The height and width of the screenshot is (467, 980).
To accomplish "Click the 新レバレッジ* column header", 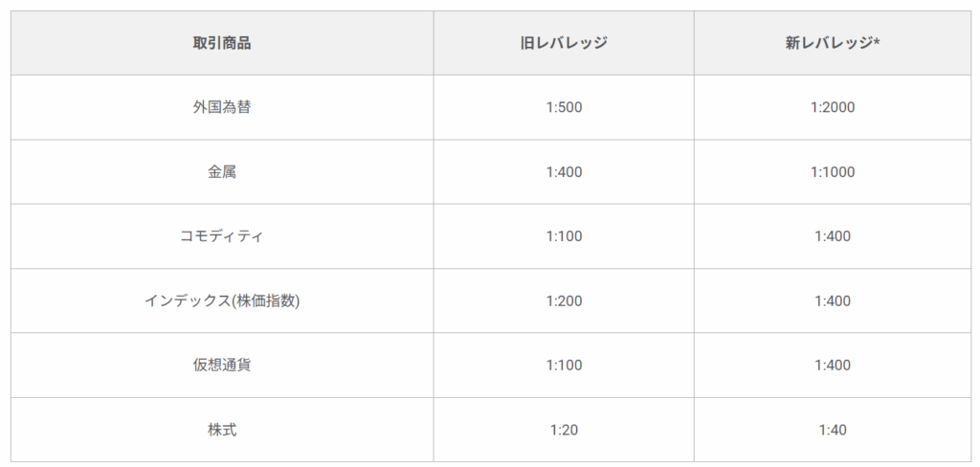I will pos(832,43).
